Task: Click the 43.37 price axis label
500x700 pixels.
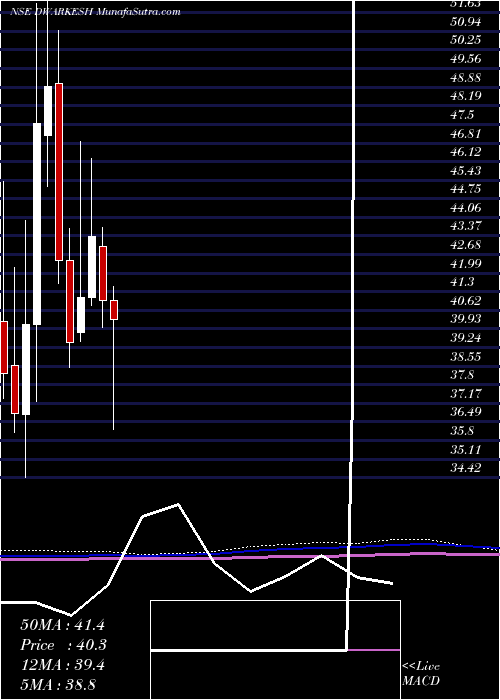Action: (465, 226)
